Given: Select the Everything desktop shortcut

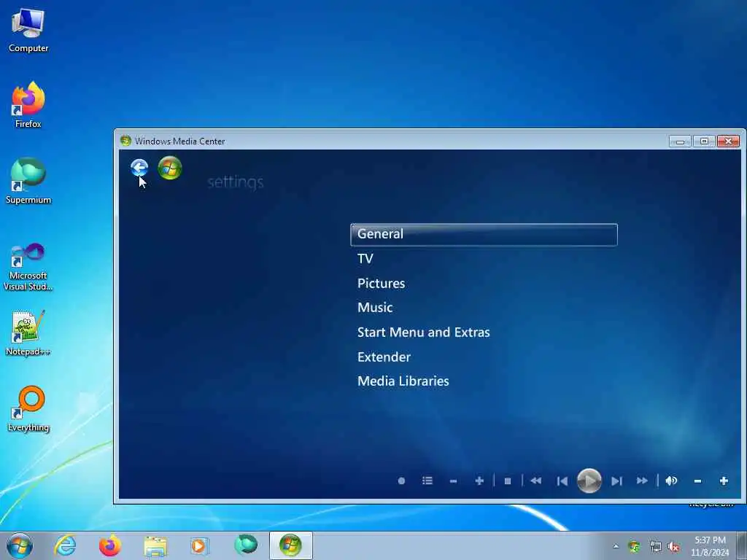Looking at the screenshot, I should [x=28, y=408].
